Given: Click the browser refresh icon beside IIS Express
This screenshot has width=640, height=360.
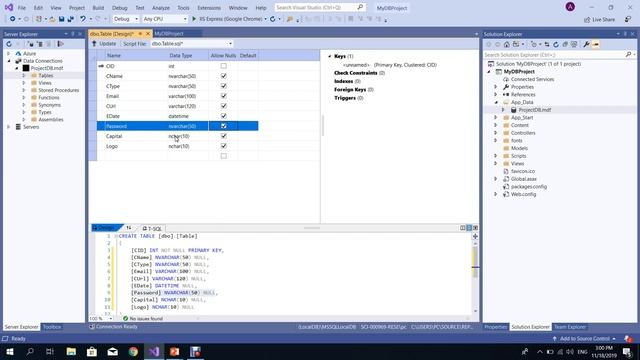Looking at the screenshot, I should coord(272,19).
